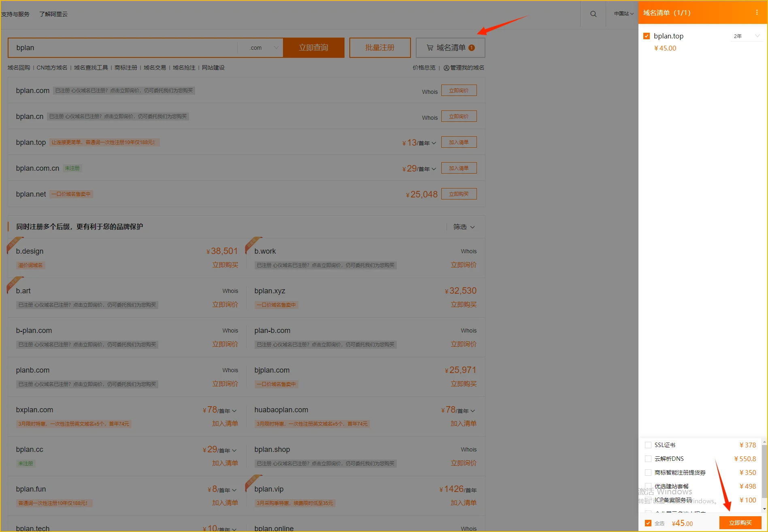Expand bplan.com.cn ¥29 price chevron

pos(434,169)
